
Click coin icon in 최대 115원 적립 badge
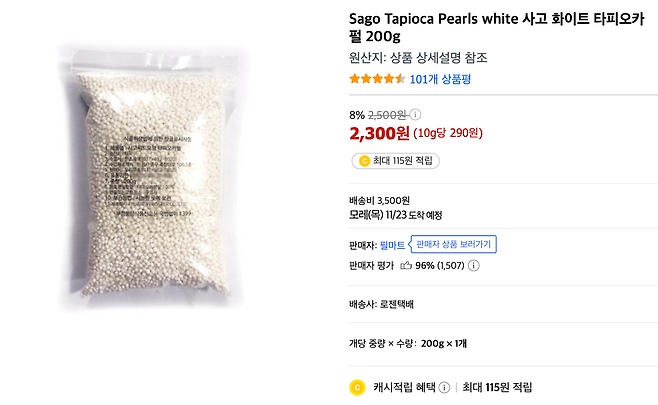(363, 160)
